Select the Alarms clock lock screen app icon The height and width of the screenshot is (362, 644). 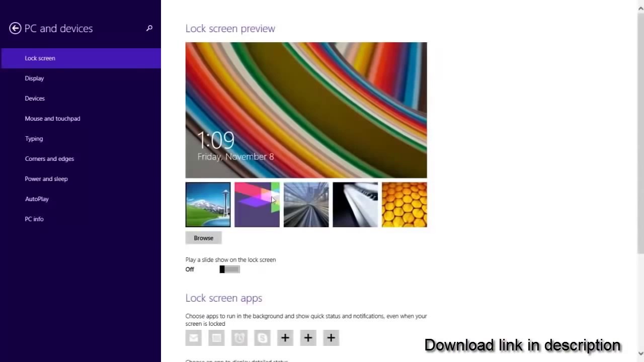(x=239, y=338)
